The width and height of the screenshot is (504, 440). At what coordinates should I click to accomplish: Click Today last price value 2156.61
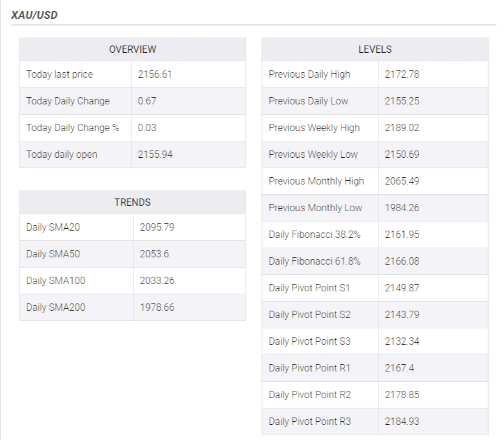[x=155, y=75]
